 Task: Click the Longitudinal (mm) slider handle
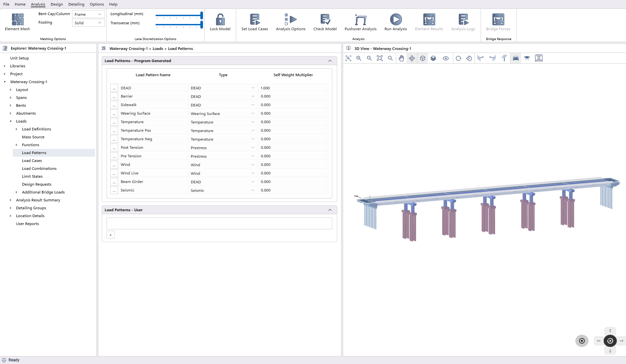click(201, 15)
